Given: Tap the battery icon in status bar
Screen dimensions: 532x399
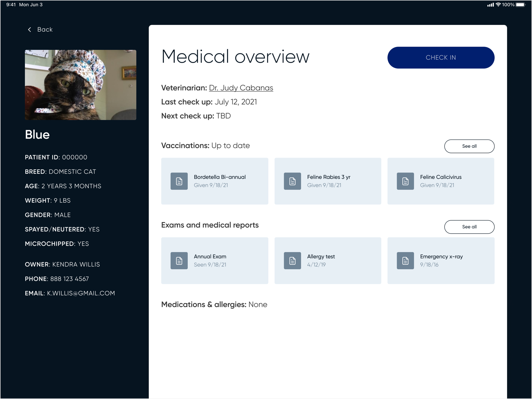Looking at the screenshot, I should tap(521, 5).
